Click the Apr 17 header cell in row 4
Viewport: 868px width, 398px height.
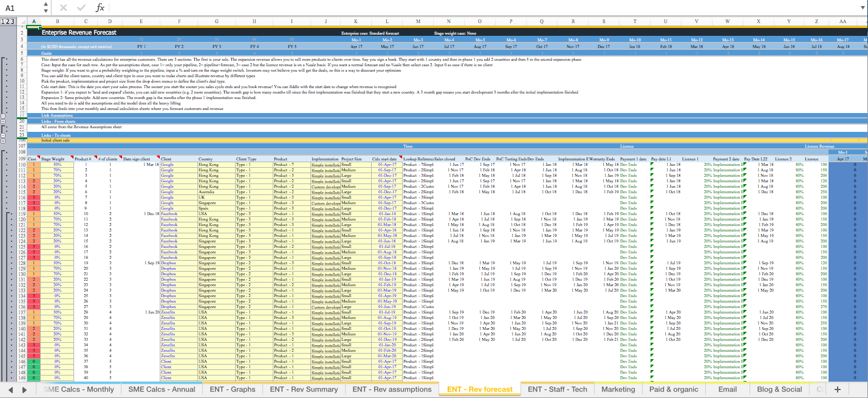tap(356, 46)
